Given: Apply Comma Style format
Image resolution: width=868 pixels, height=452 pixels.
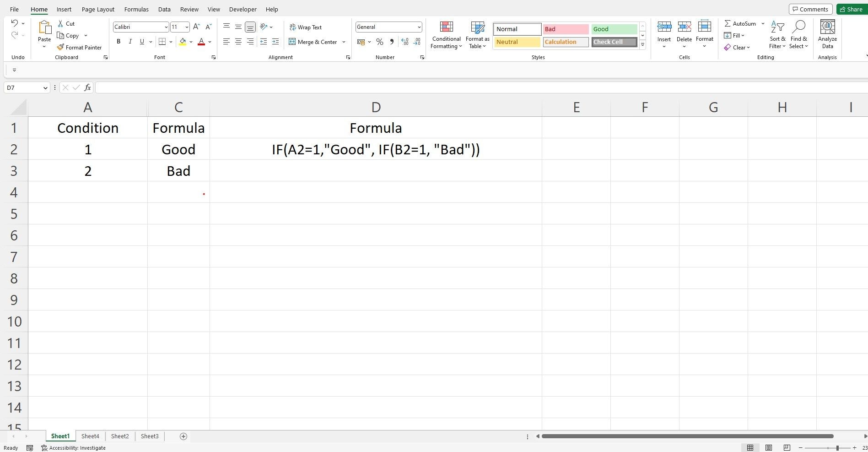Looking at the screenshot, I should 392,42.
